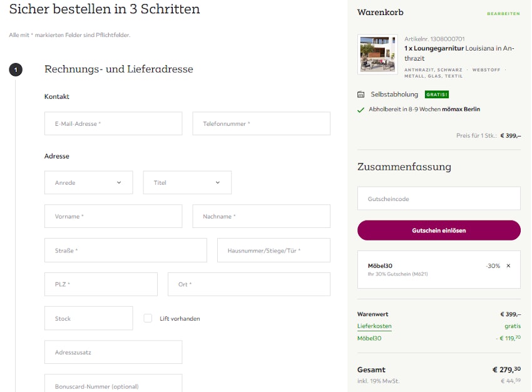Click the PLZ postal code field
The image size is (532, 392).
pos(101,284)
